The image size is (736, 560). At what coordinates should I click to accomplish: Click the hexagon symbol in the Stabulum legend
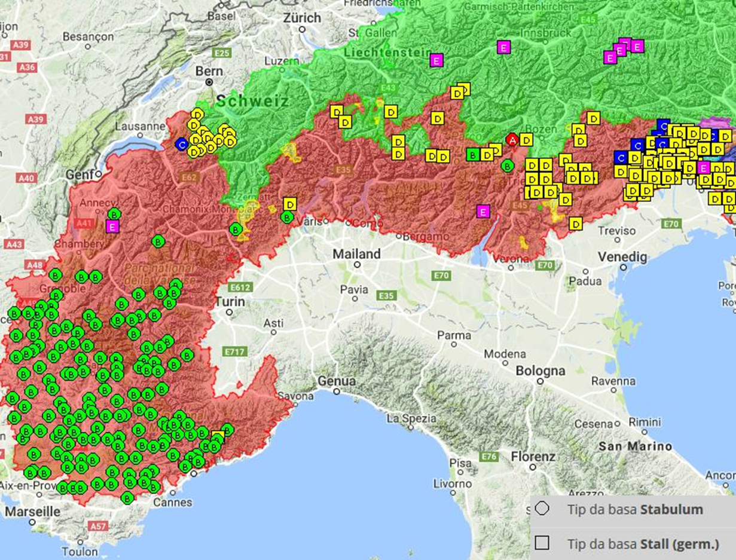click(542, 509)
